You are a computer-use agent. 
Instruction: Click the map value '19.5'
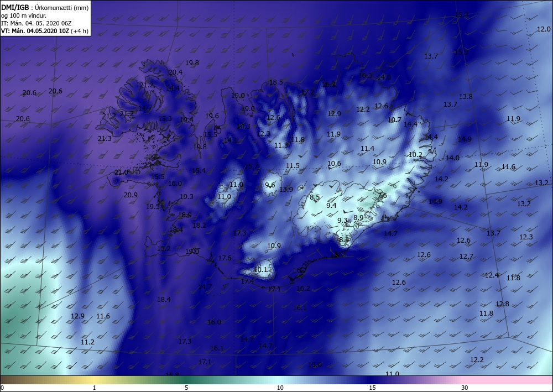tap(153, 207)
